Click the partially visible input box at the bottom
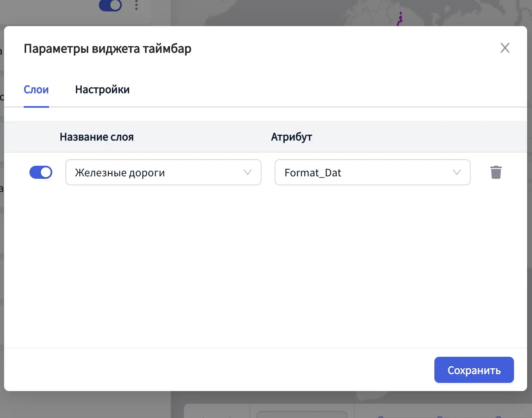The height and width of the screenshot is (418, 532). 302,414
